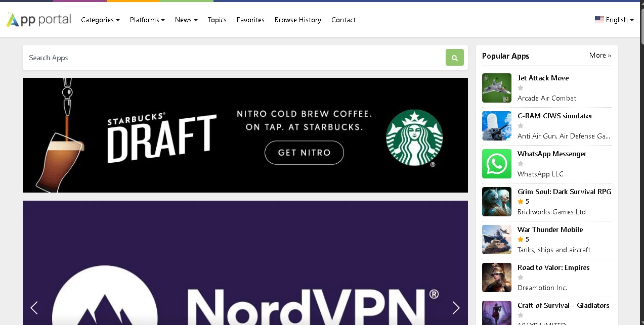Open Grim Soul: Dark Survival RPG link
Screen dimensions: 644x325
(565, 192)
